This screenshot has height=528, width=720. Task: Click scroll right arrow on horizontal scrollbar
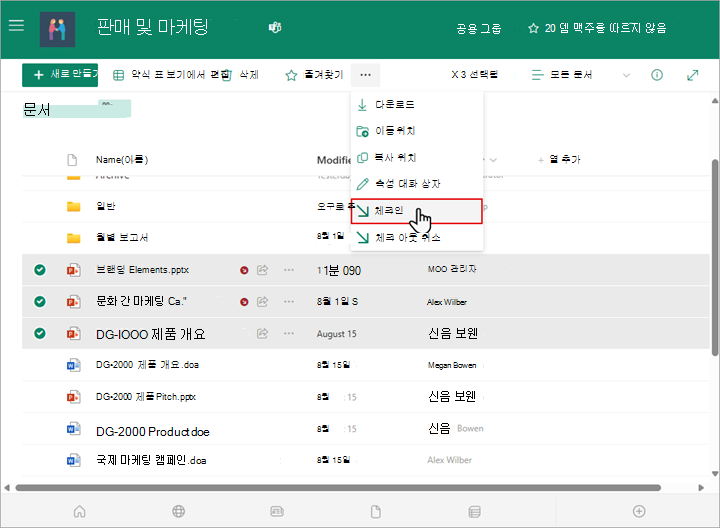pos(701,488)
